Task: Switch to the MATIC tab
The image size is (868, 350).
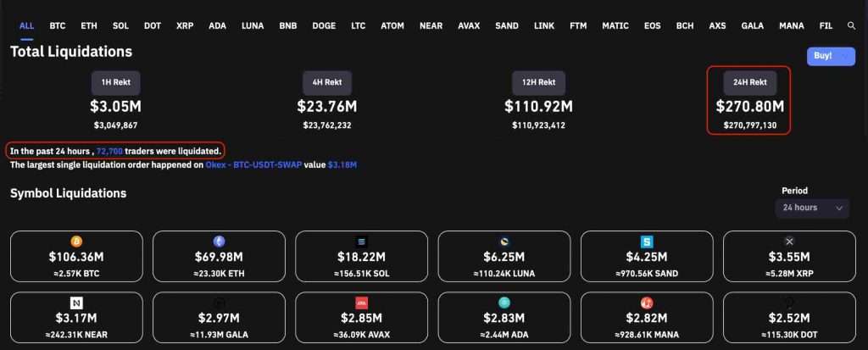Action: (x=615, y=26)
